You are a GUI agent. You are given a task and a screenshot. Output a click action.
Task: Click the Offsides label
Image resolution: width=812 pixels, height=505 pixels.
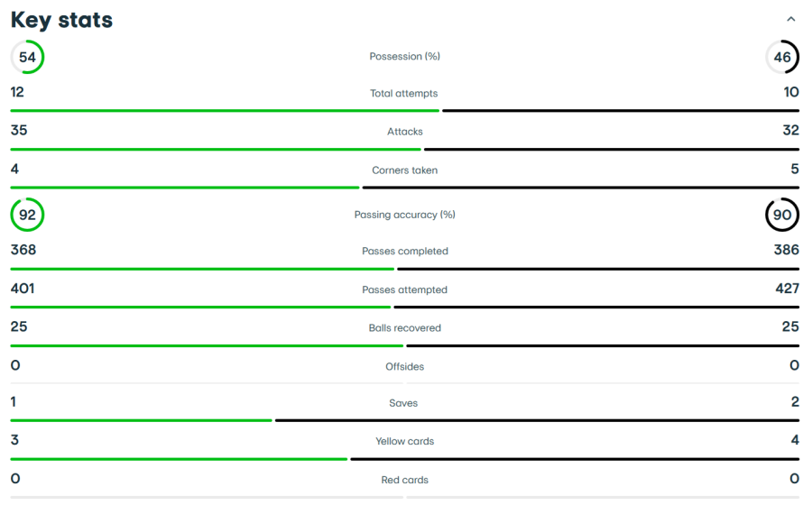click(404, 366)
